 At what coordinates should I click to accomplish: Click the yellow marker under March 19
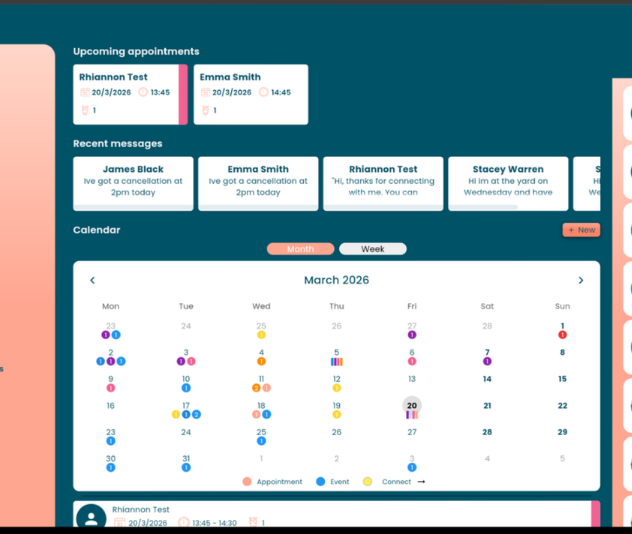pyautogui.click(x=337, y=414)
